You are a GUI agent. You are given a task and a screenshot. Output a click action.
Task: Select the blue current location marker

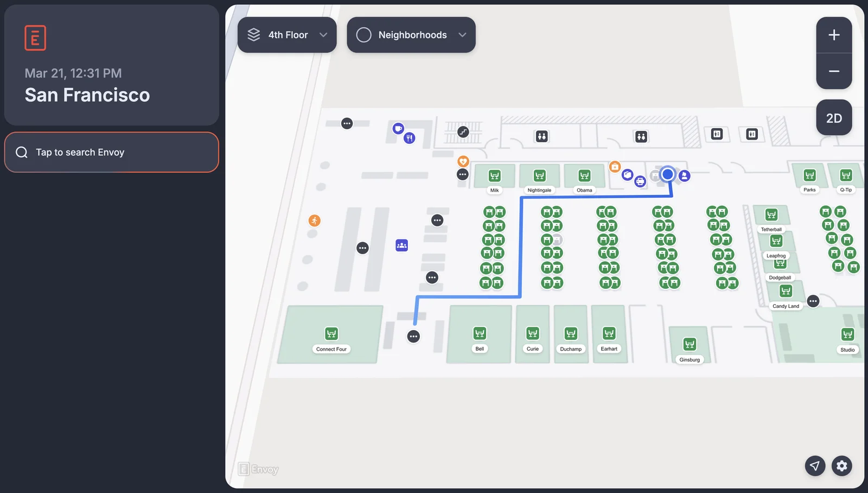tap(668, 174)
